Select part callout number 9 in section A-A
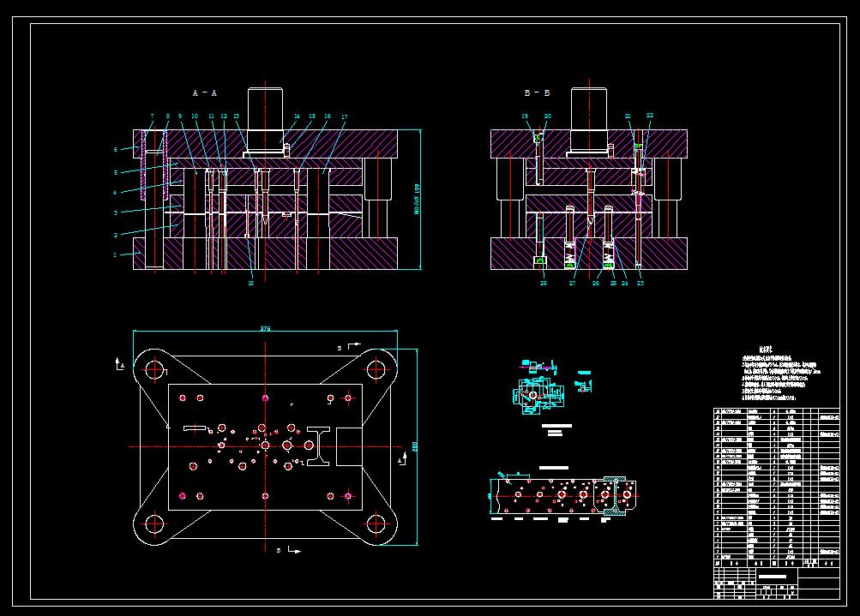Screen dimensions: 860x616 point(180,117)
